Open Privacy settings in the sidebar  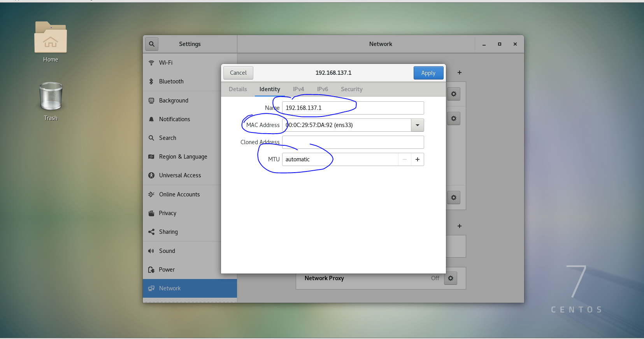(x=190, y=213)
